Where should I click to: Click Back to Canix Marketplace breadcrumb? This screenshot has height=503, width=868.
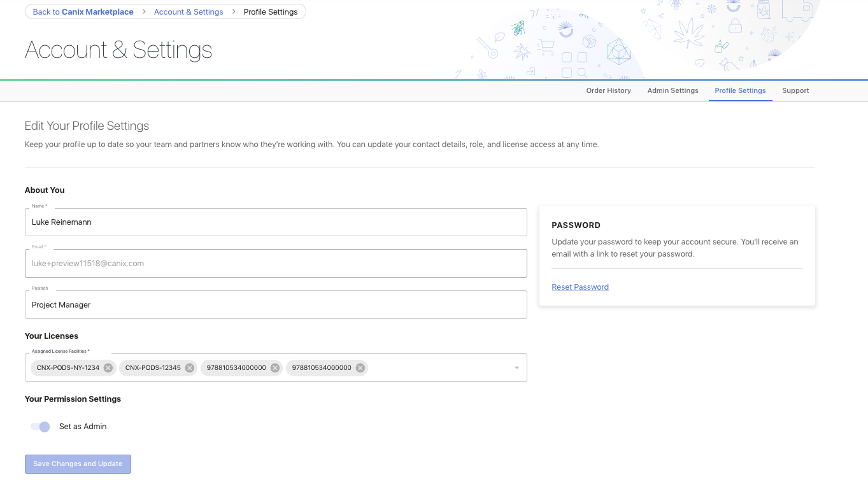pyautogui.click(x=83, y=12)
